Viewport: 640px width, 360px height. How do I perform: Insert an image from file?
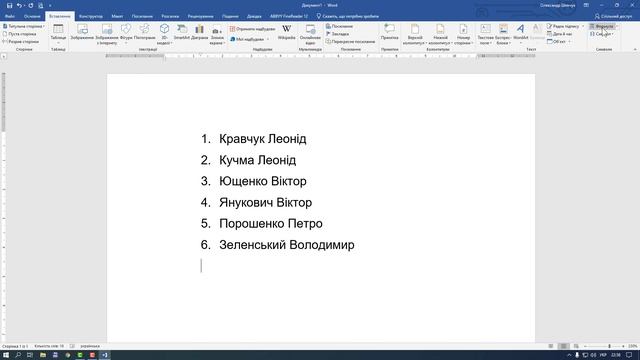pos(82,33)
